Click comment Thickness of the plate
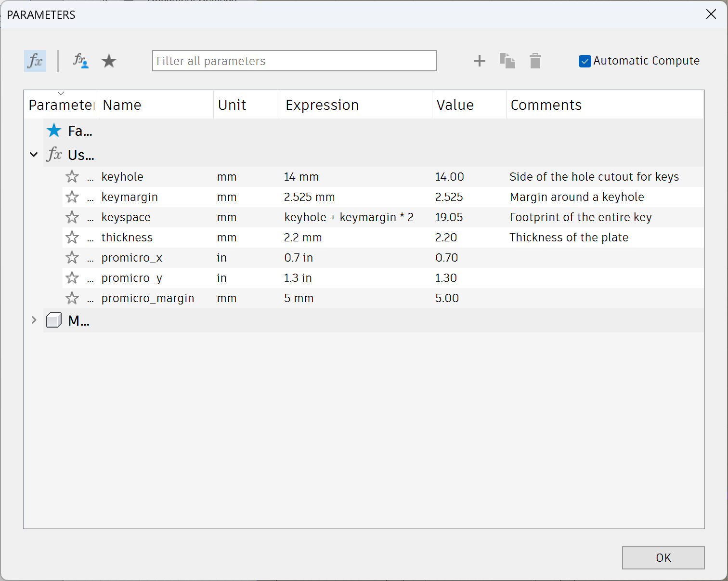 click(569, 238)
